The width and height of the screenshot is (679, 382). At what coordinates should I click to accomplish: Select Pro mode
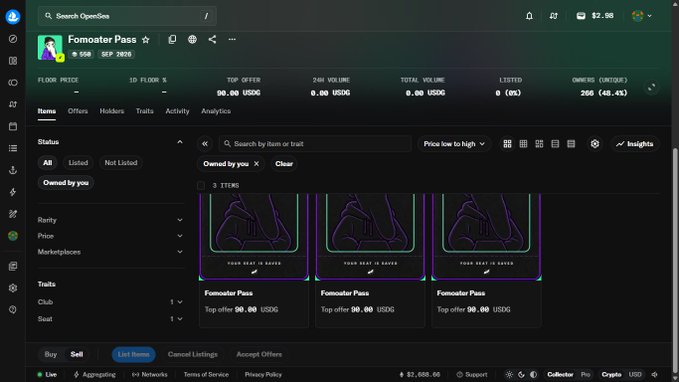point(585,375)
